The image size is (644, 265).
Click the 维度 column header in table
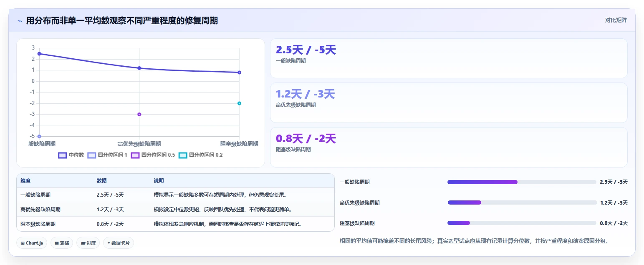pyautogui.click(x=25, y=181)
